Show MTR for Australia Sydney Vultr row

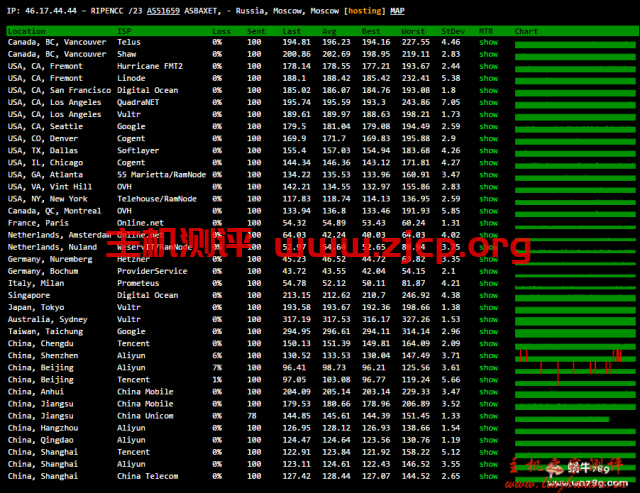click(x=489, y=320)
